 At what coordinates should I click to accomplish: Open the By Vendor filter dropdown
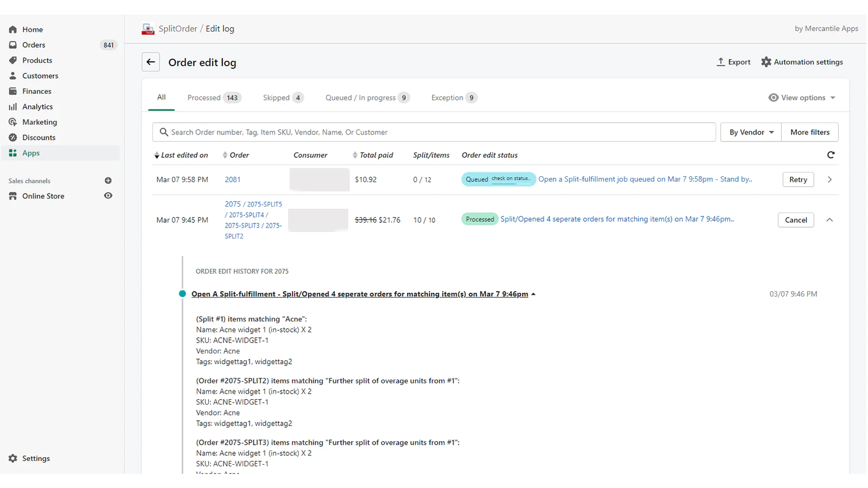coord(750,132)
